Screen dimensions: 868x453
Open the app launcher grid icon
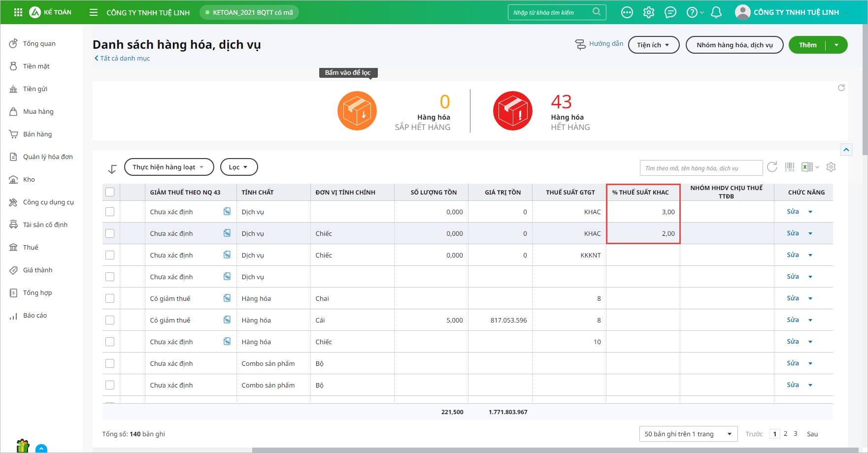(x=18, y=12)
